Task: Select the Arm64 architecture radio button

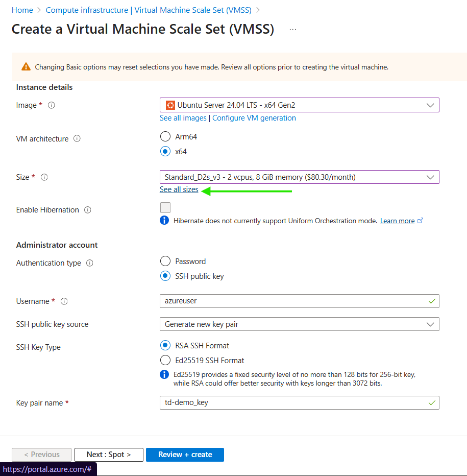Action: tap(165, 136)
